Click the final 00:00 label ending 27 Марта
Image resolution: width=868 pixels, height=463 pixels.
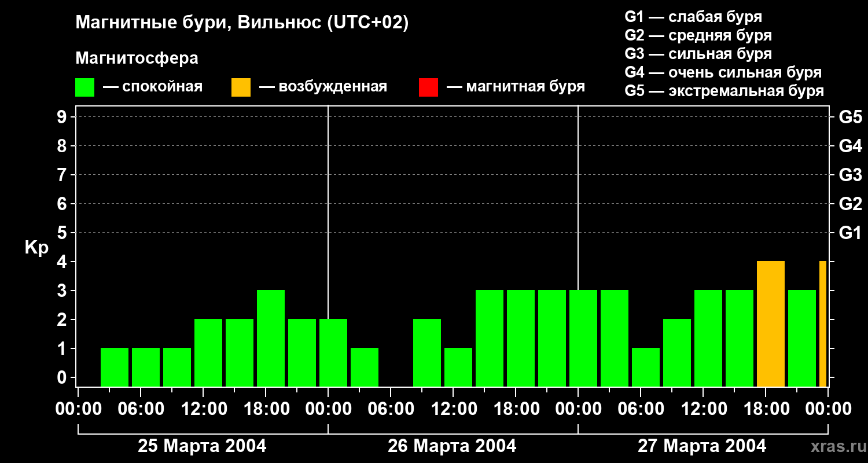[x=827, y=409]
